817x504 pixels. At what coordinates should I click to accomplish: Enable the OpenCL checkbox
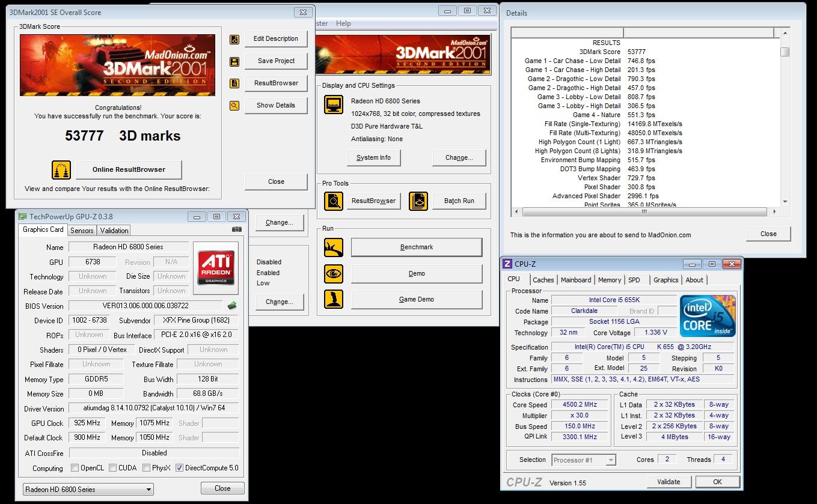pos(75,468)
